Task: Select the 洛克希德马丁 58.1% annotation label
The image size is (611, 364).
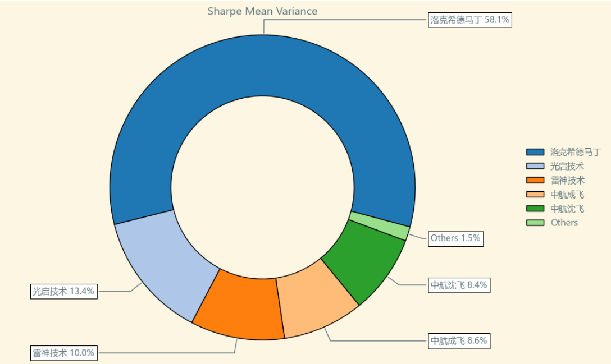Action: (x=470, y=20)
